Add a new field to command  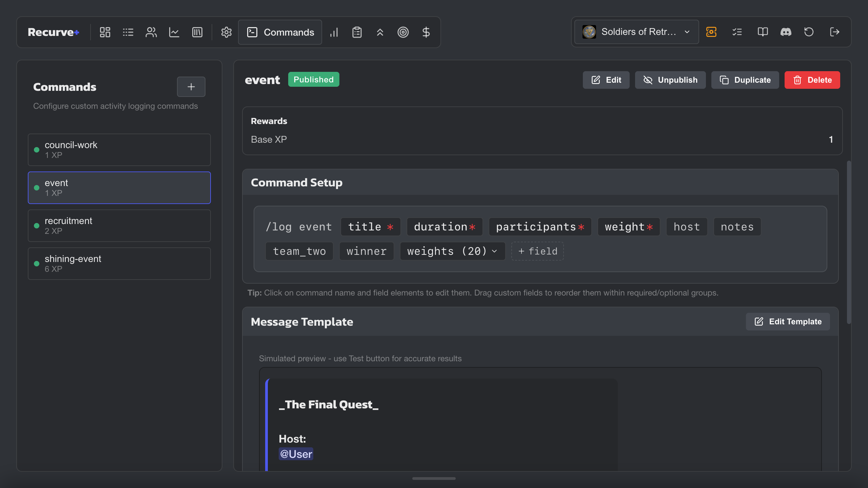point(537,251)
